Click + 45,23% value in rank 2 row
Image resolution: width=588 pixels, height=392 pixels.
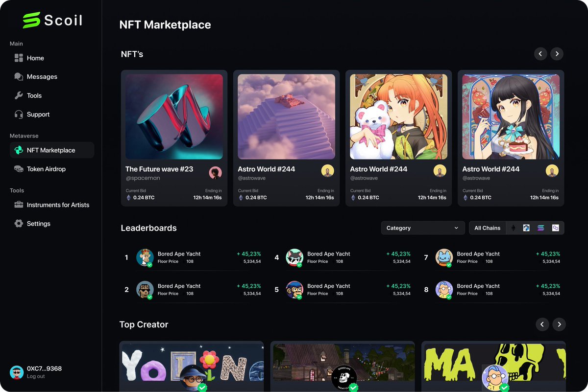point(249,286)
